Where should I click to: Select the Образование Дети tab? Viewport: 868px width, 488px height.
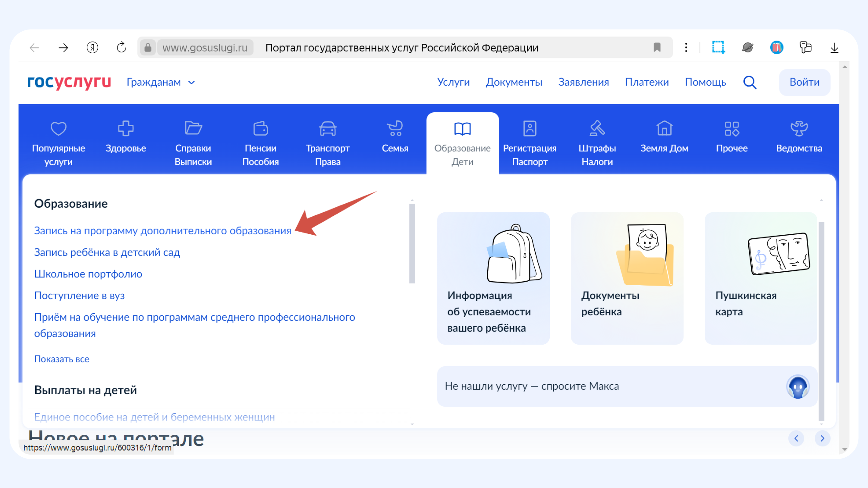click(462, 143)
